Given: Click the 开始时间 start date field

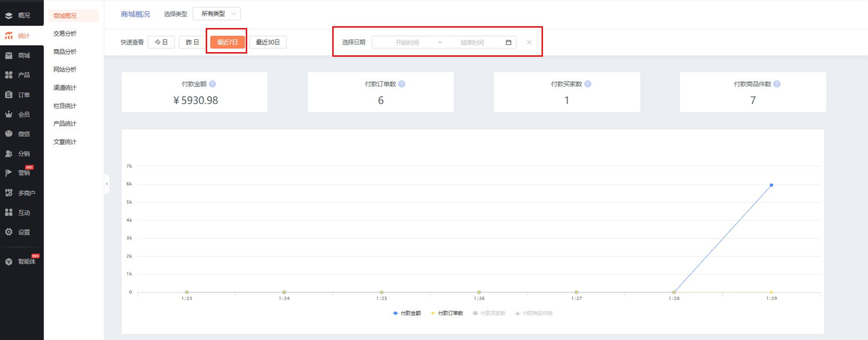Looking at the screenshot, I should point(407,43).
